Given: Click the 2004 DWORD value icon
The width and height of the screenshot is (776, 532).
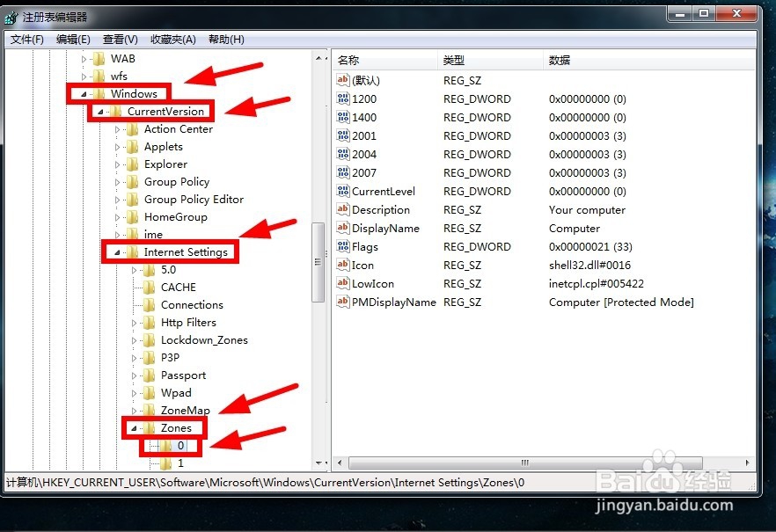Looking at the screenshot, I should 343,154.
